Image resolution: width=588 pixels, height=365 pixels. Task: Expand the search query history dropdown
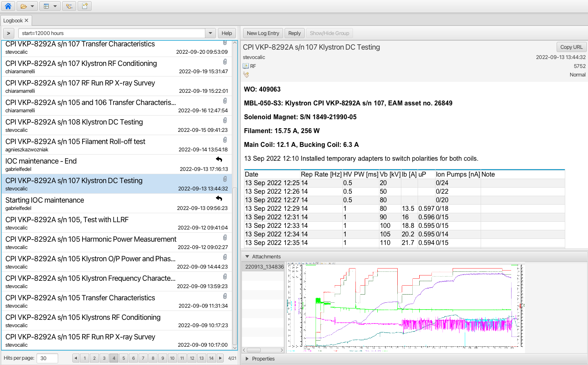point(210,33)
